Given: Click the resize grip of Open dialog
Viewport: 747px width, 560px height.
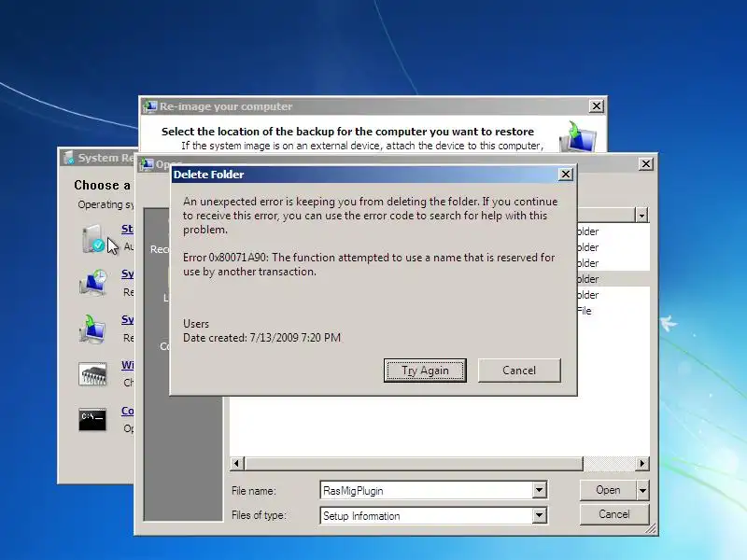Looking at the screenshot, I should point(650,528).
